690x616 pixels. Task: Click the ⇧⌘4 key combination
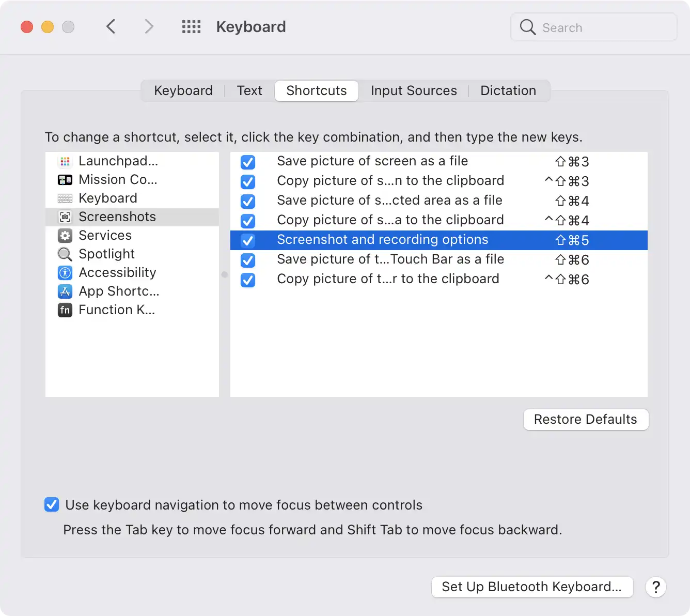(572, 202)
